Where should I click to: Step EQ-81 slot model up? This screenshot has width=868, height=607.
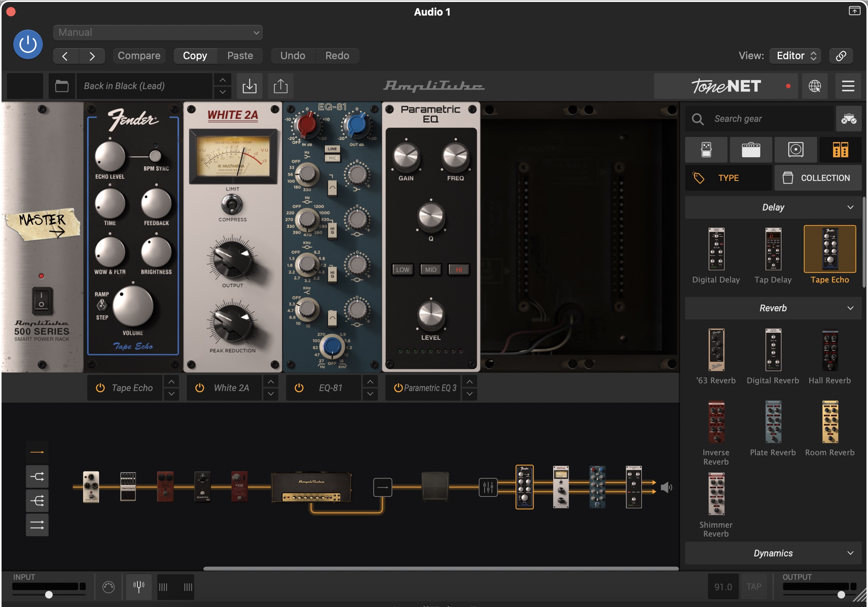[370, 382]
